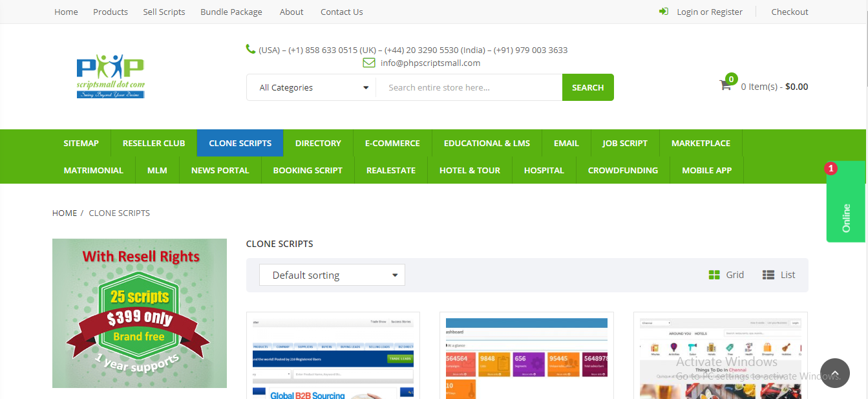The image size is (868, 399).
Task: Switch to Grid view icon
Action: [713, 274]
